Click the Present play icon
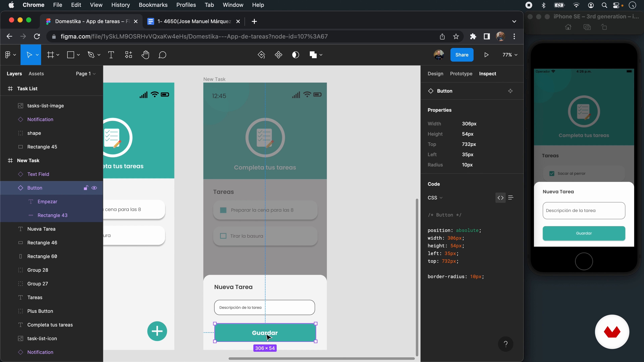 coord(486,55)
